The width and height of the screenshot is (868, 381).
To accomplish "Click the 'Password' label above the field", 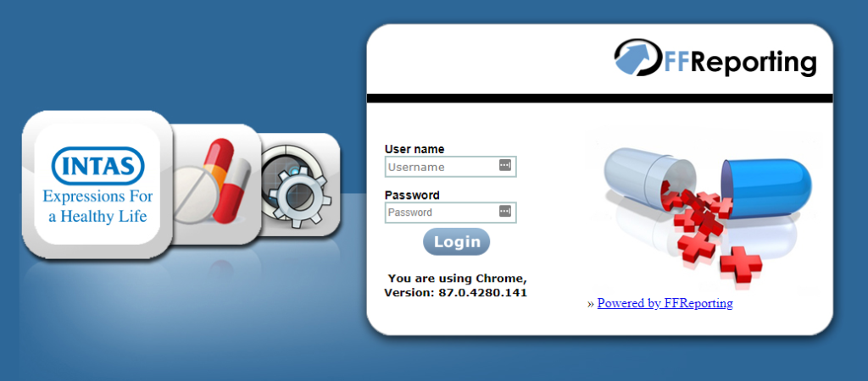I will pos(413,195).
